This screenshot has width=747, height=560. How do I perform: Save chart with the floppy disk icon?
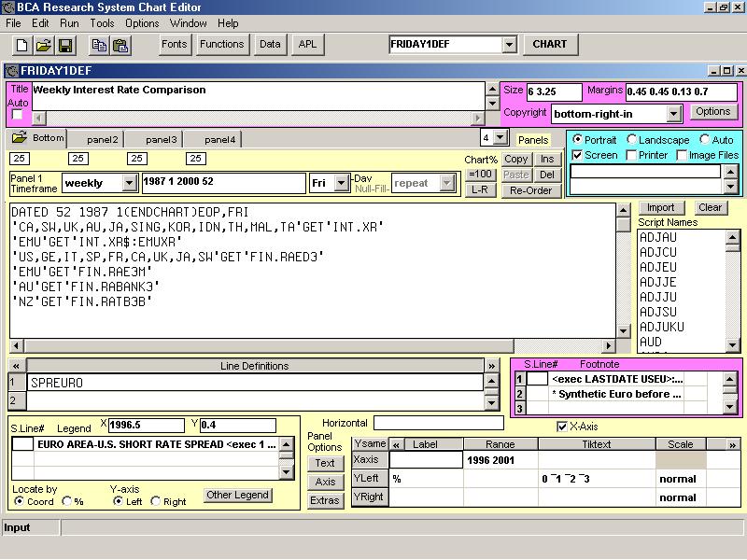(65, 45)
